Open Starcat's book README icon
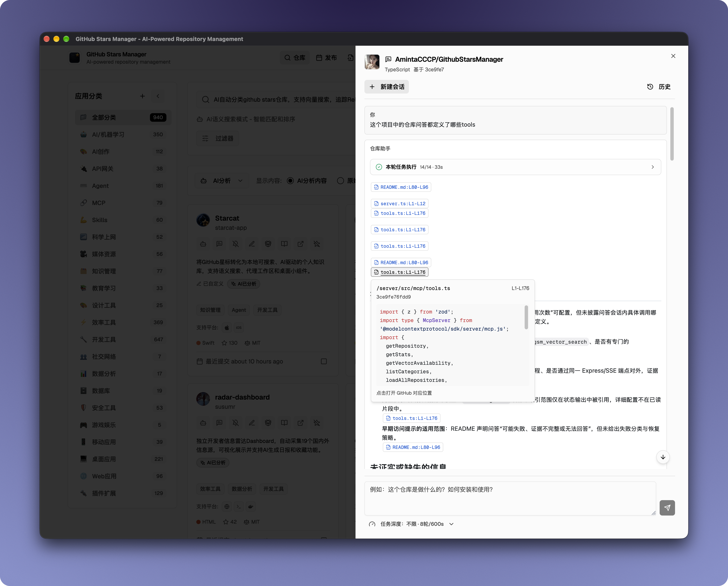This screenshot has width=728, height=586. pyautogui.click(x=284, y=244)
